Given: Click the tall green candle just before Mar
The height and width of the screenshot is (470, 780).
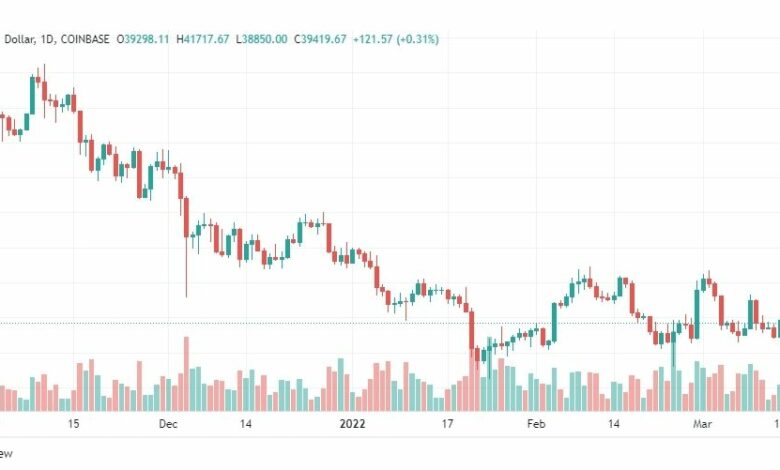Looking at the screenshot, I should 696,314.
